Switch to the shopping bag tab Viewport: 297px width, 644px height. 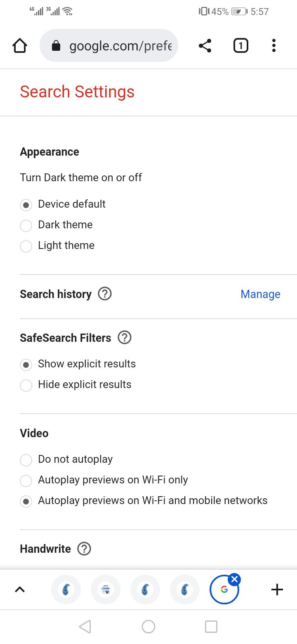click(106, 590)
